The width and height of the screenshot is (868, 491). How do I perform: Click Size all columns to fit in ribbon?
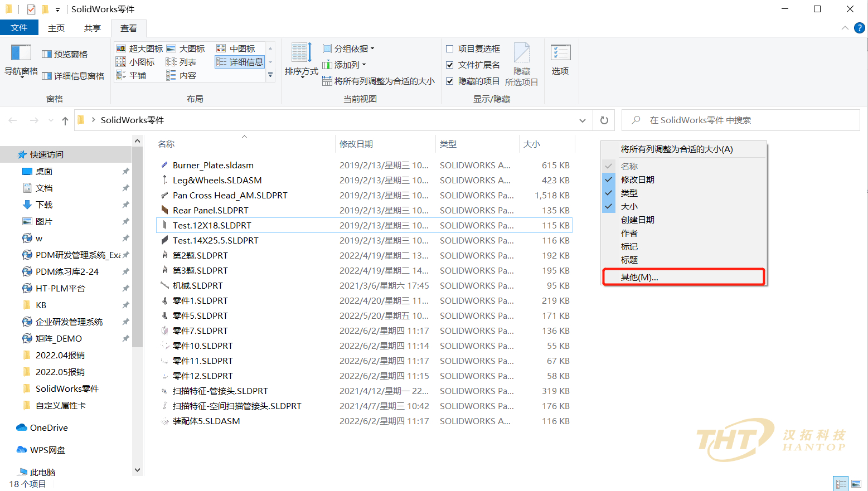click(379, 81)
